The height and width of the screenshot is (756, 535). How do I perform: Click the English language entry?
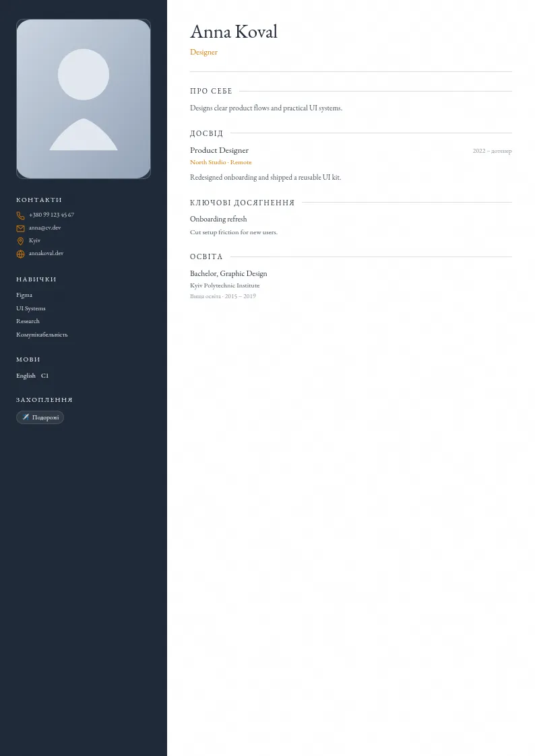point(26,376)
